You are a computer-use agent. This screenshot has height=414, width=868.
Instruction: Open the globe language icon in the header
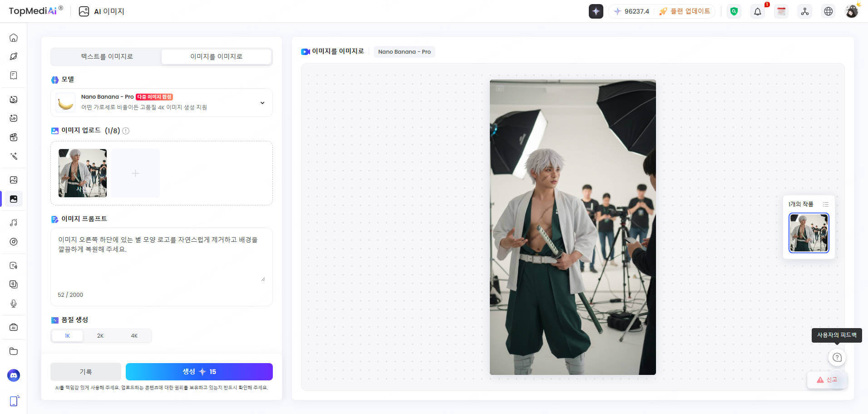[x=829, y=11]
